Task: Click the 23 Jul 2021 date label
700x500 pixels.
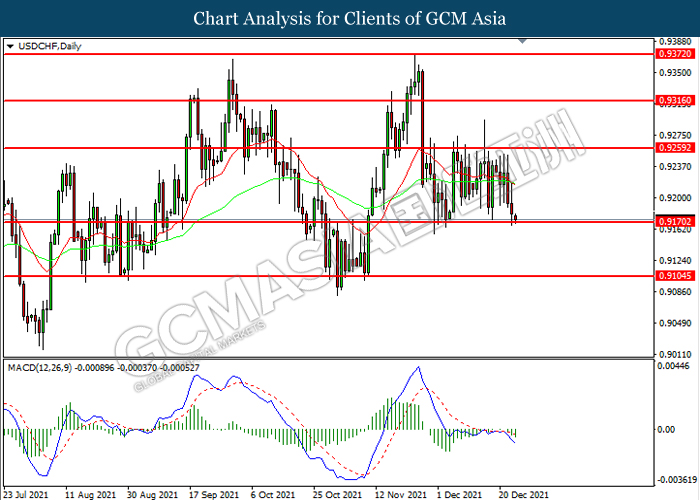Action: pos(25,495)
